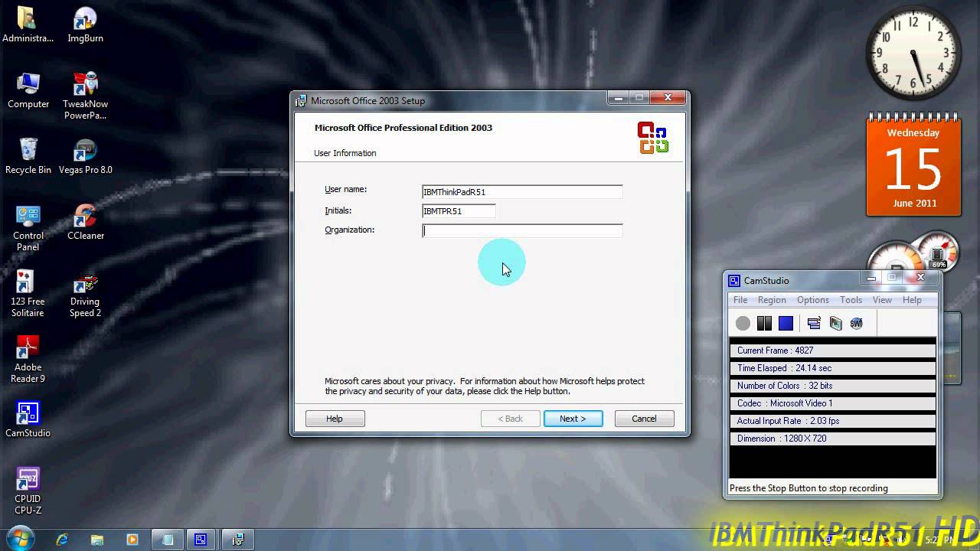Switch to CamStudio taskbar button
This screenshot has width=980, height=551.
click(201, 539)
